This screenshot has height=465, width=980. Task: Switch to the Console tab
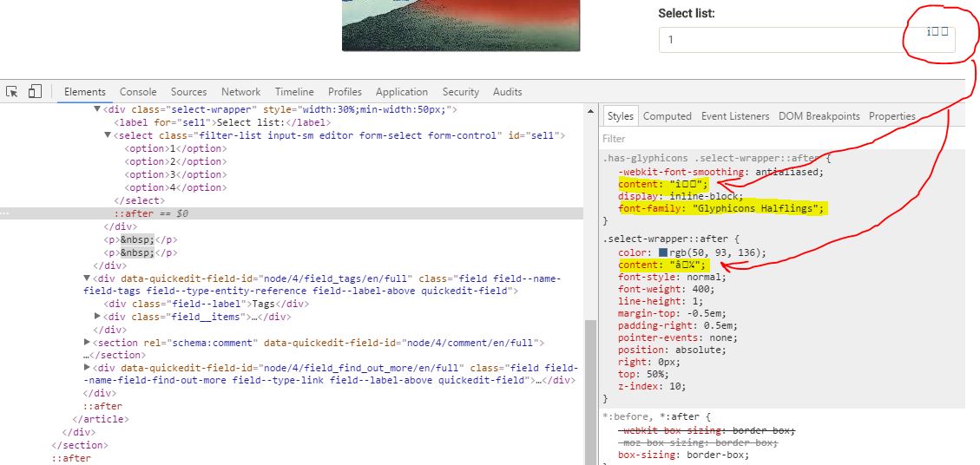138,91
